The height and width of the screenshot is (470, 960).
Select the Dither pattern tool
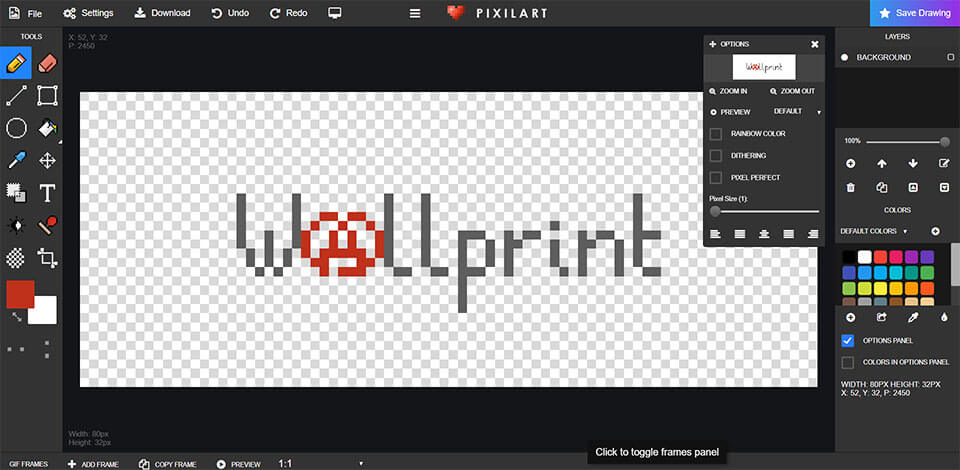point(16,258)
